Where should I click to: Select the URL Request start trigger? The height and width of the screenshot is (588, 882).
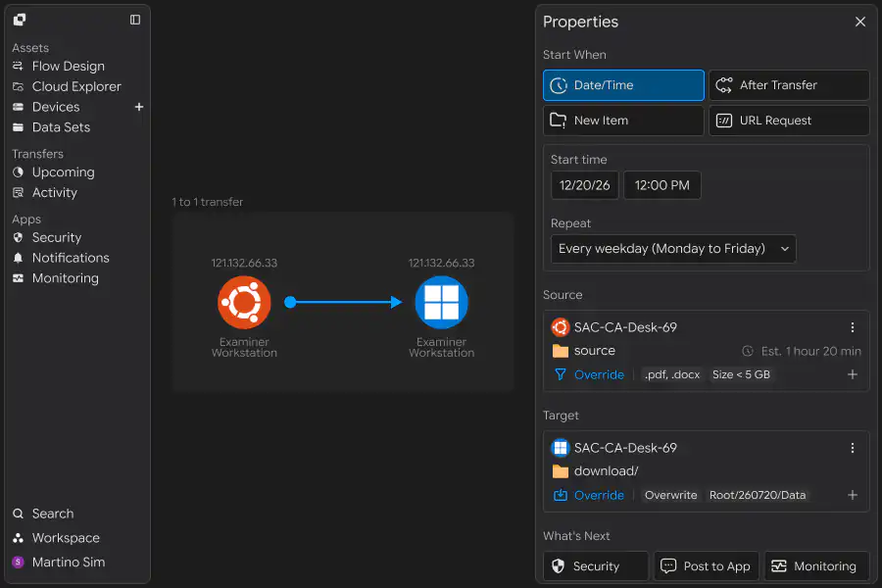tap(789, 121)
